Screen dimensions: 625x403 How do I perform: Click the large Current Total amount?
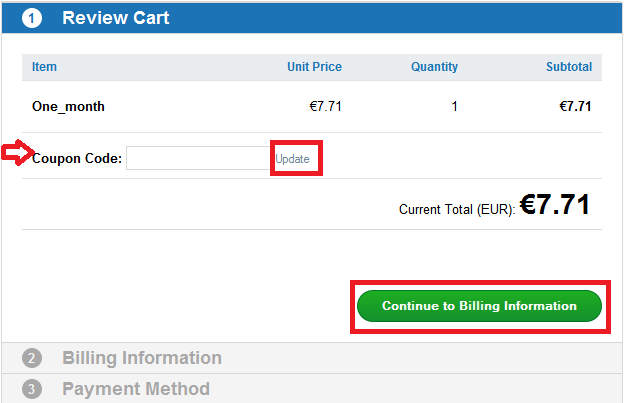tap(554, 205)
